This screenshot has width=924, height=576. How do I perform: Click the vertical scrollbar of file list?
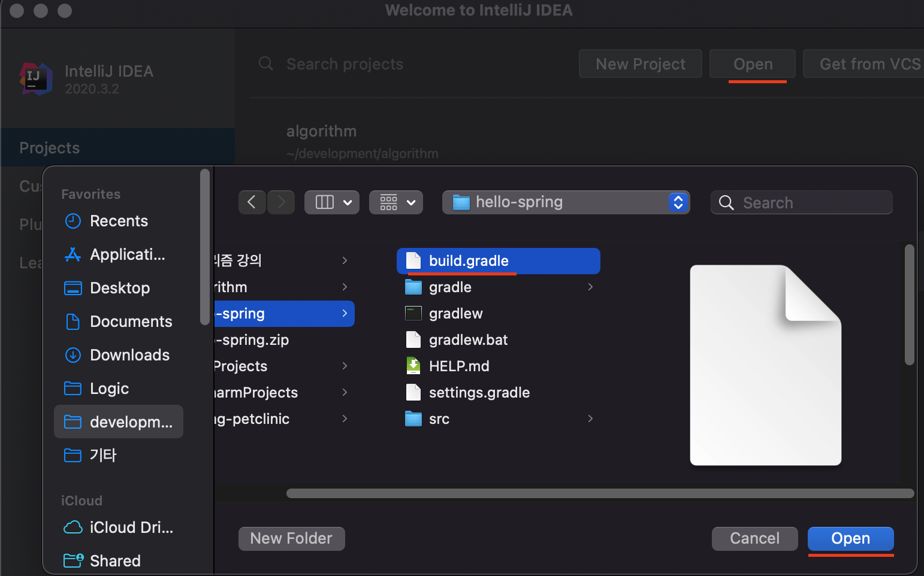[x=909, y=305]
